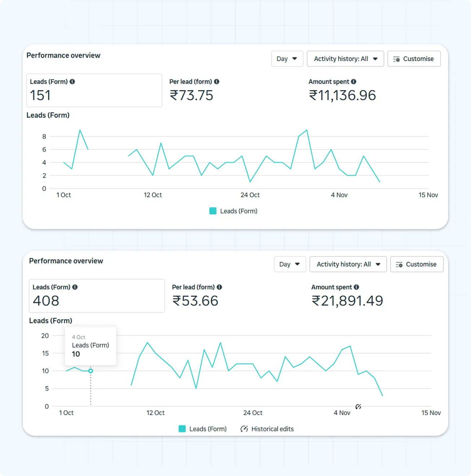Open the Day dropdown in upper panel
Screen dimensions: 471x476
[287, 59]
